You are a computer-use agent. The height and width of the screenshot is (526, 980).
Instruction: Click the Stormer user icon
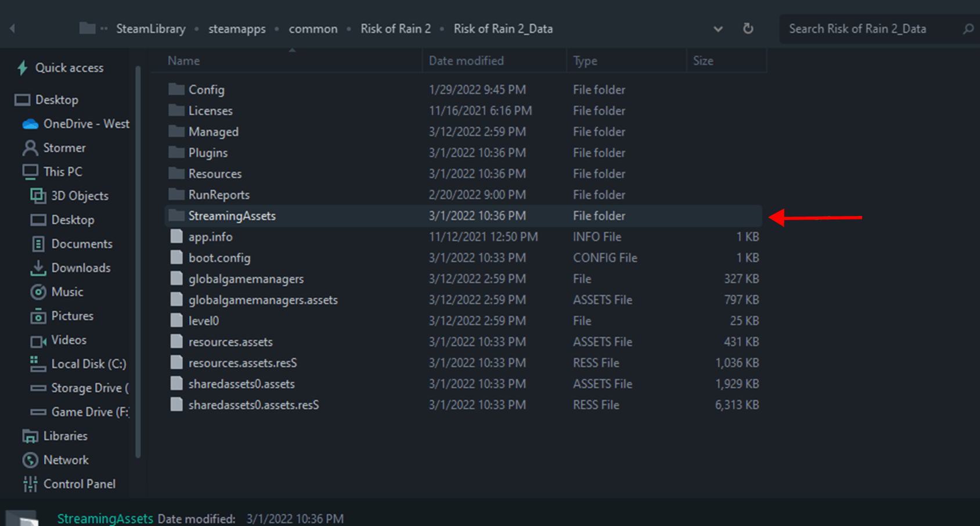point(30,148)
